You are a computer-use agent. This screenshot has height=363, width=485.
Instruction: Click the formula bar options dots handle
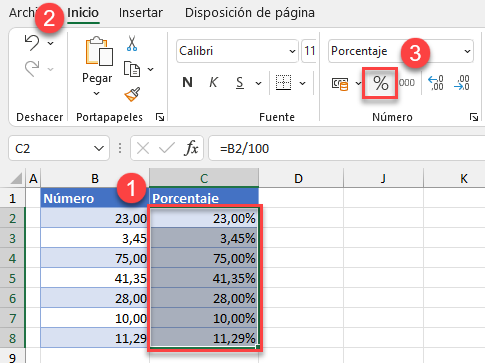[120, 148]
